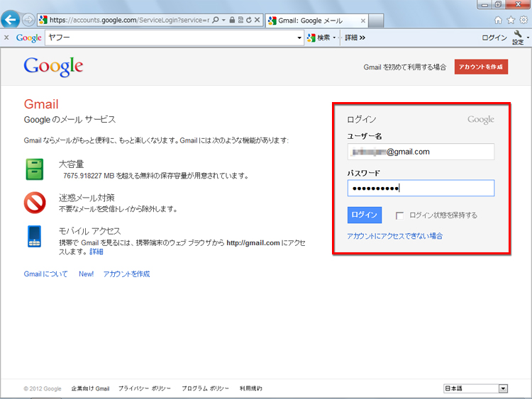
Task: Click the site favicon in address bar
Action: coord(43,20)
